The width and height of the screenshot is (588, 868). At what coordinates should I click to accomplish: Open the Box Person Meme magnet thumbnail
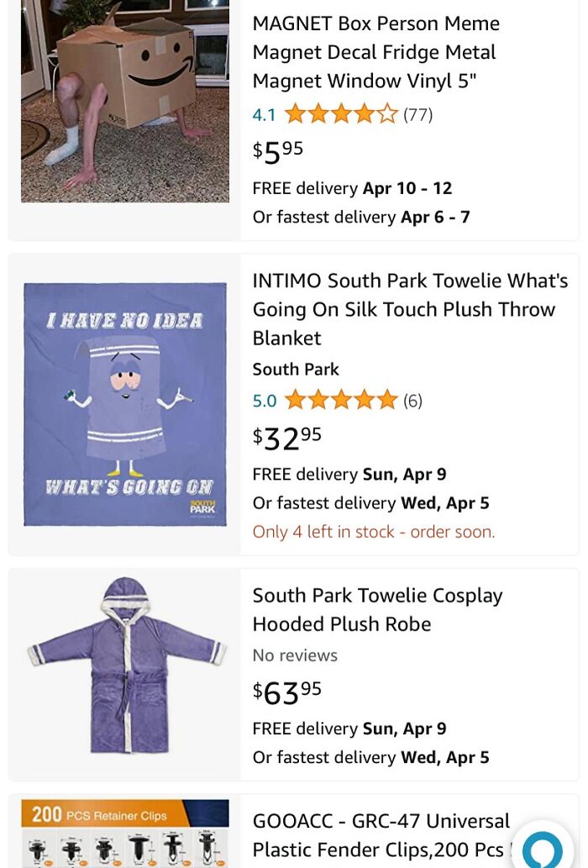pyautogui.click(x=125, y=101)
